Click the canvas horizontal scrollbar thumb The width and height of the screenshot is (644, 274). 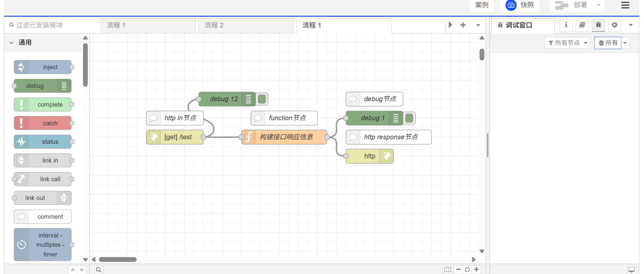pos(118,259)
